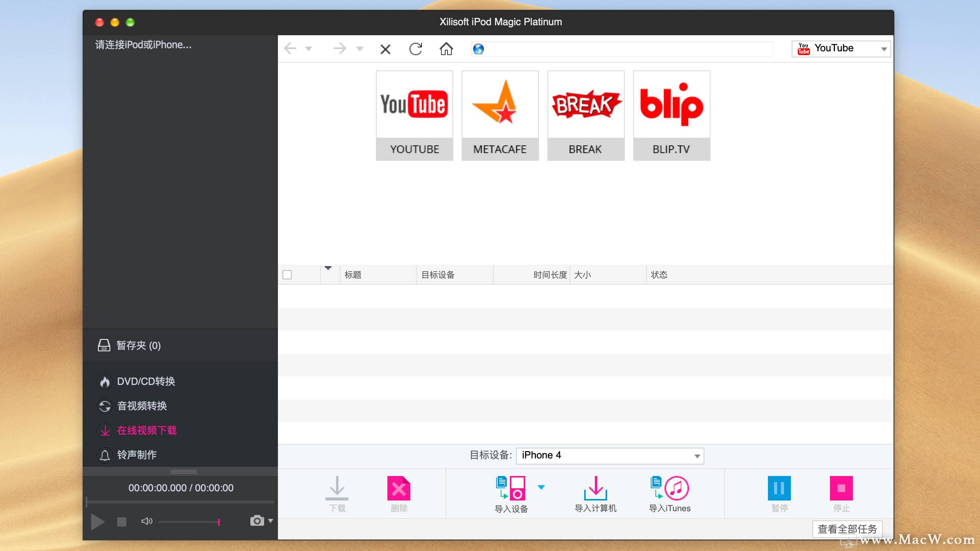Sort by the 目标设备 column header
Image resolution: width=980 pixels, height=551 pixels.
(455, 275)
